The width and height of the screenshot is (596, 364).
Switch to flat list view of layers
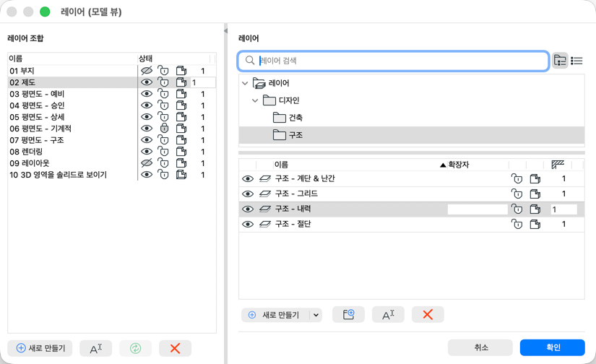pos(576,61)
